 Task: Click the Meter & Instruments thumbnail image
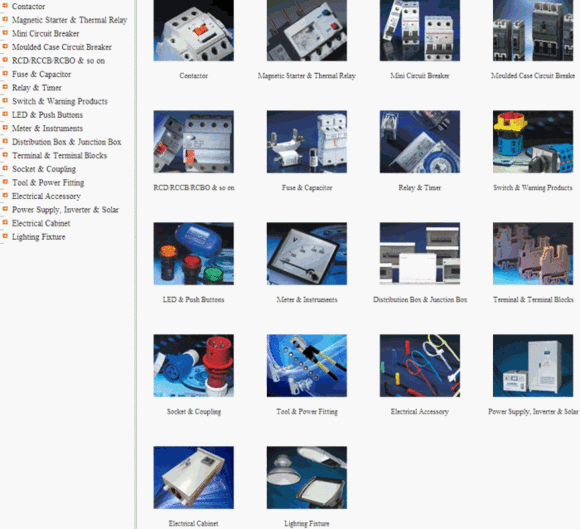pos(307,254)
